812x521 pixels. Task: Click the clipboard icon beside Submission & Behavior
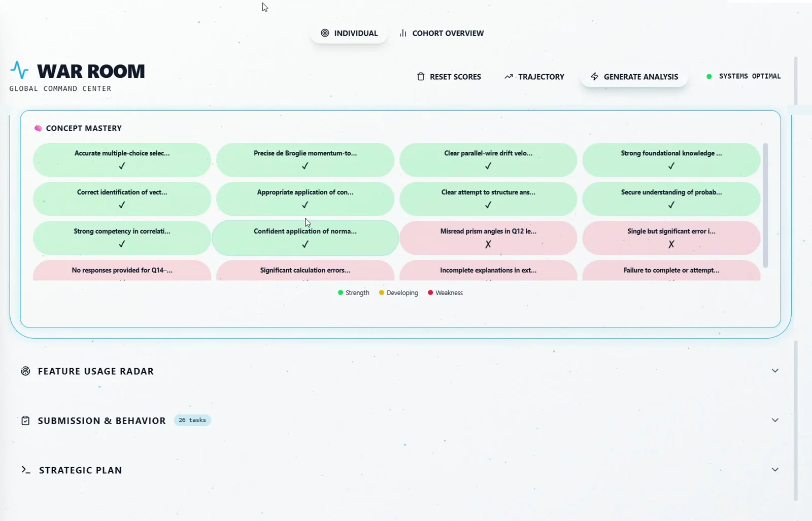[x=25, y=420]
